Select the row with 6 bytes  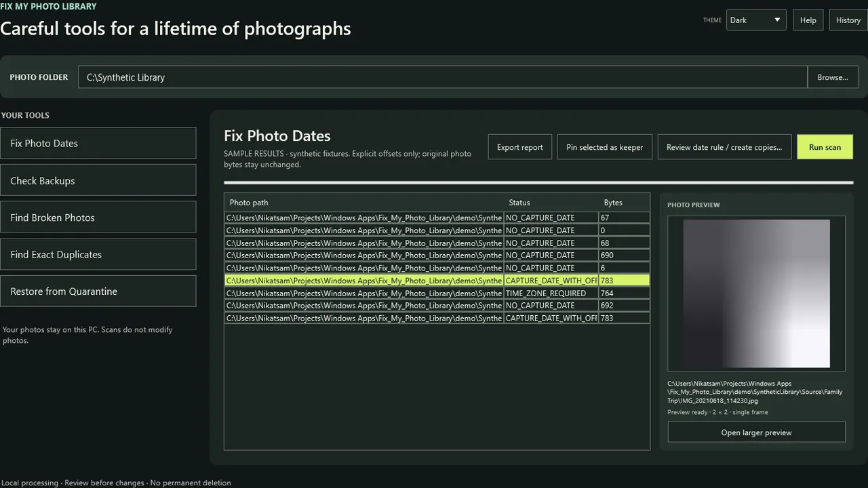(437, 268)
